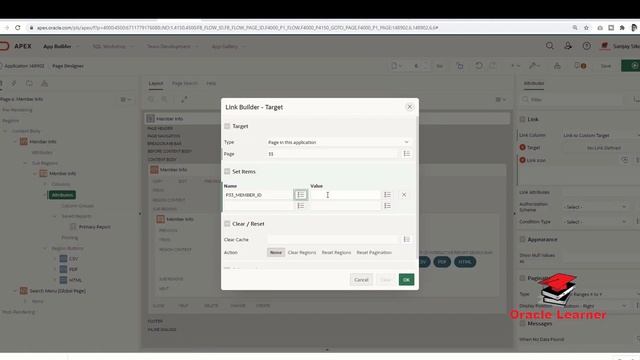This screenshot has height=360, width=640.
Task: Switch to Page Search tab
Action: pyautogui.click(x=184, y=83)
